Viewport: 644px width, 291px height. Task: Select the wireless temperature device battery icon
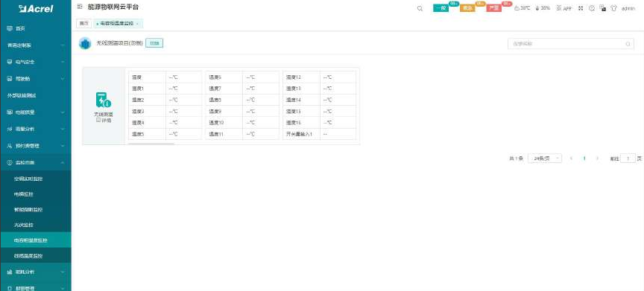pos(103,100)
